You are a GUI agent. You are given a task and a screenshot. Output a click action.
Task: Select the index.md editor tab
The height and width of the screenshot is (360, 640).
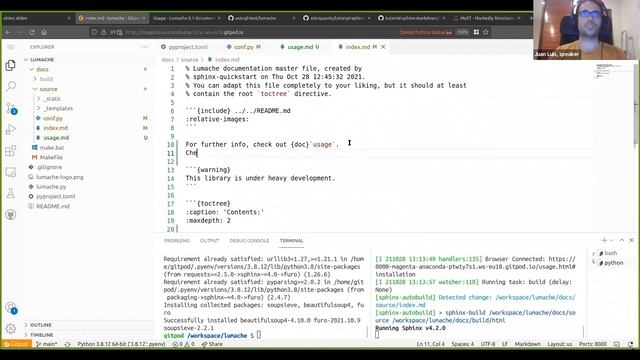coord(358,47)
